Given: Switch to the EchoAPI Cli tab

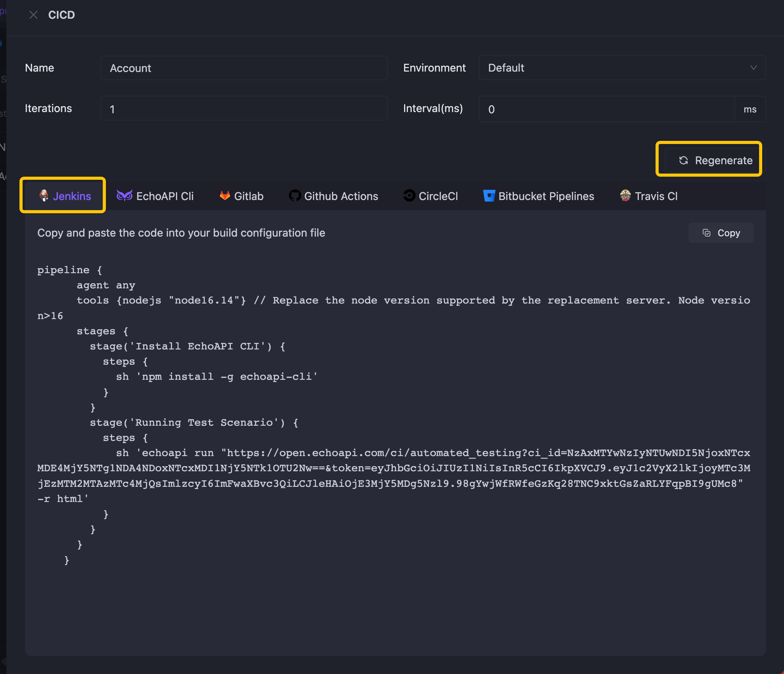Looking at the screenshot, I should click(x=155, y=196).
